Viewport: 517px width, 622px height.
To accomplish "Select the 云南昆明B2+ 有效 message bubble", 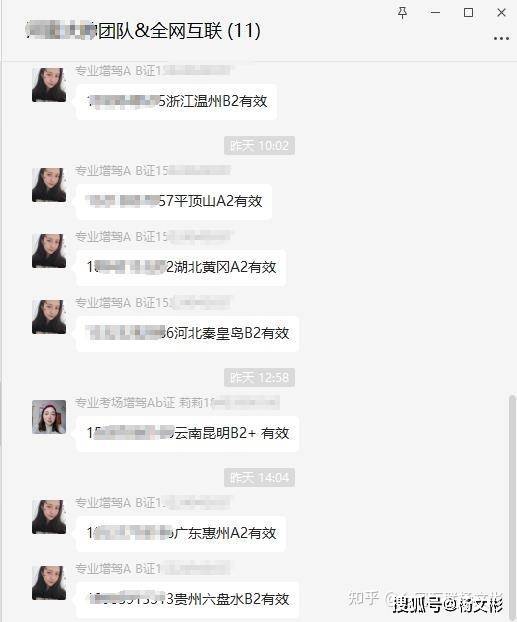I will click(187, 434).
